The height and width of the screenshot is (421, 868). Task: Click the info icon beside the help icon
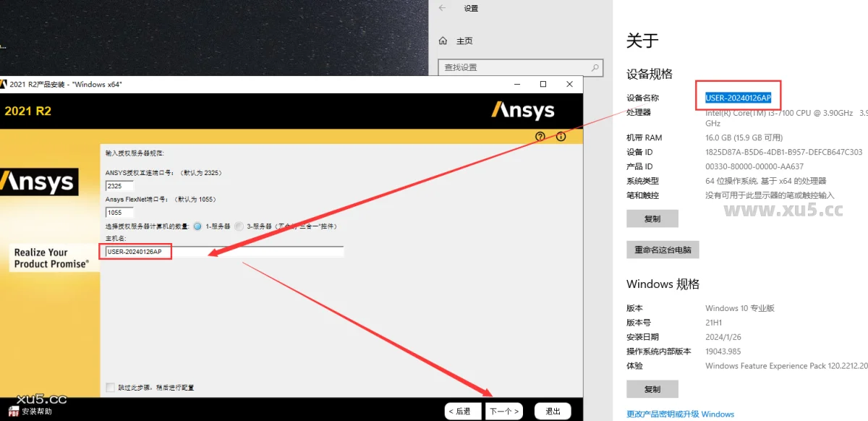click(561, 136)
